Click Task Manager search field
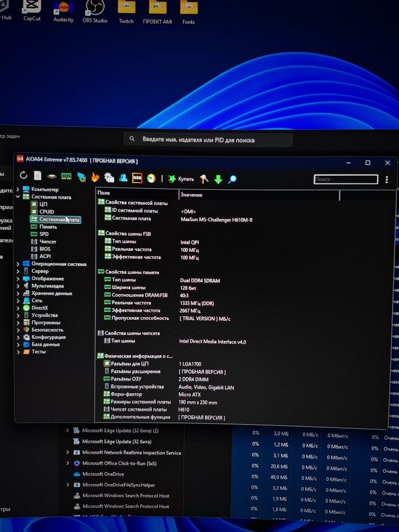The height and width of the screenshot is (532, 399). 208,139
